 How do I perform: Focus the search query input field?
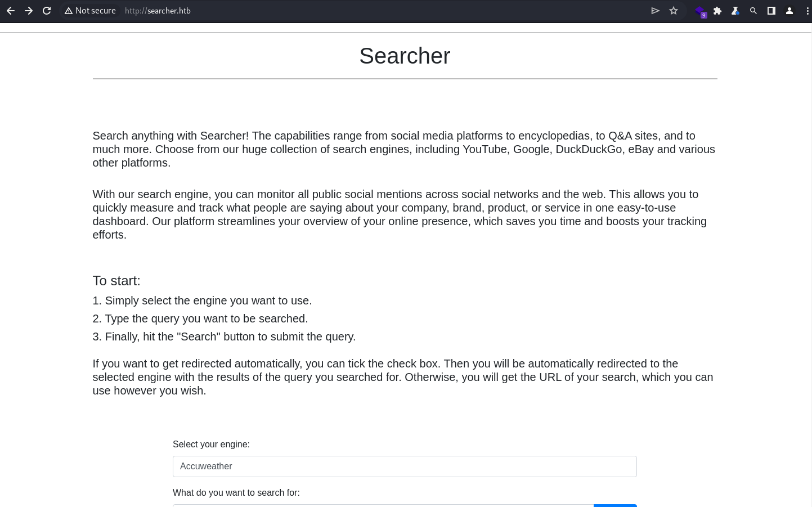(383, 505)
